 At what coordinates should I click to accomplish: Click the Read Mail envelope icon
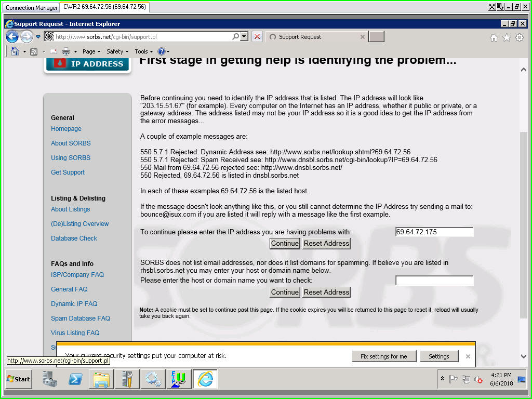pos(54,51)
